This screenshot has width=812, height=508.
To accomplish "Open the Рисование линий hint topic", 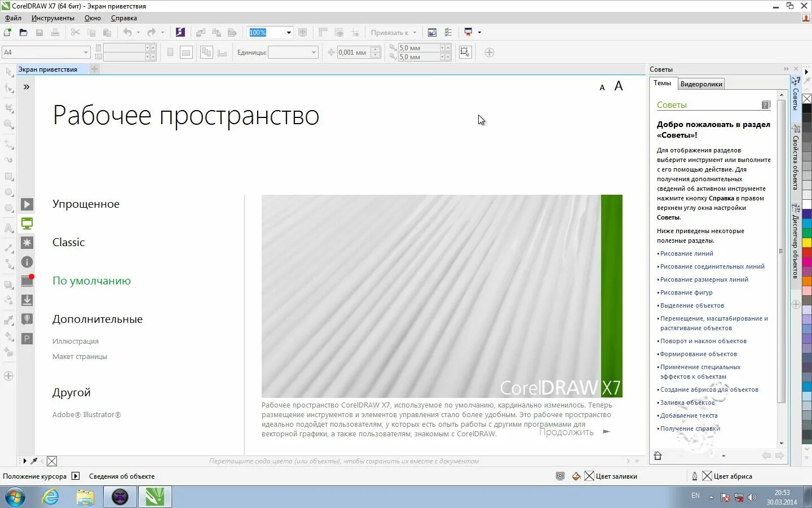I will pyautogui.click(x=686, y=253).
